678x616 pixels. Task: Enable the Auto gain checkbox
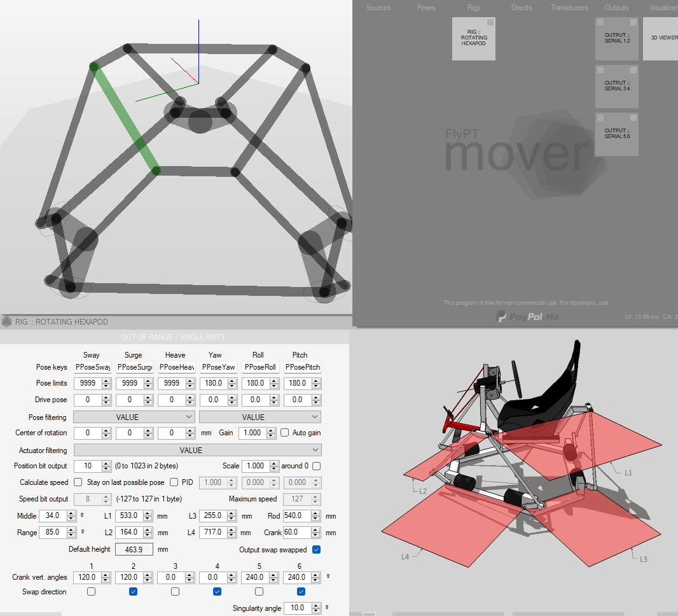pos(284,433)
